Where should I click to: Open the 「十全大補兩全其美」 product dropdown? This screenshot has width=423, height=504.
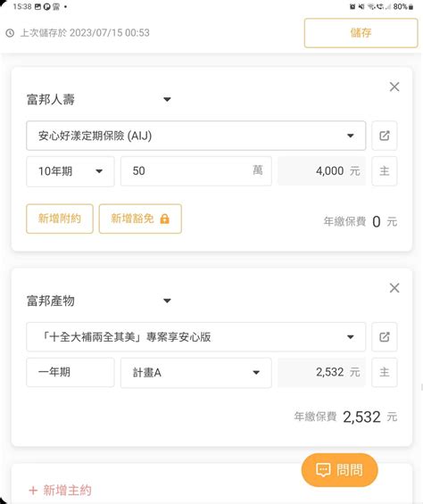coord(196,337)
